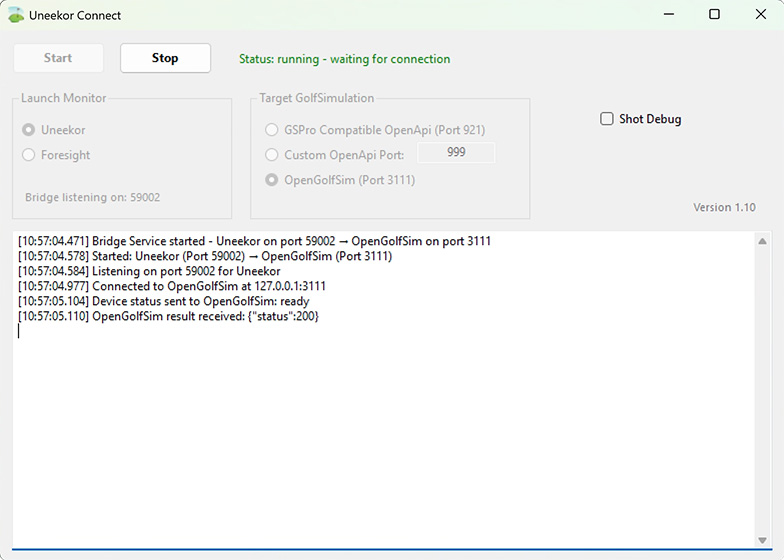Choose the Custom OpenApi Port option

tap(272, 155)
